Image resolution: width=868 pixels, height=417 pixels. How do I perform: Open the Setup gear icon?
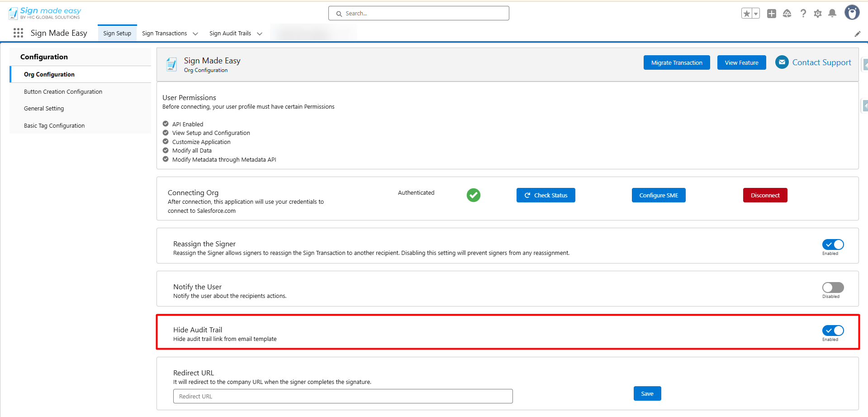pyautogui.click(x=818, y=14)
